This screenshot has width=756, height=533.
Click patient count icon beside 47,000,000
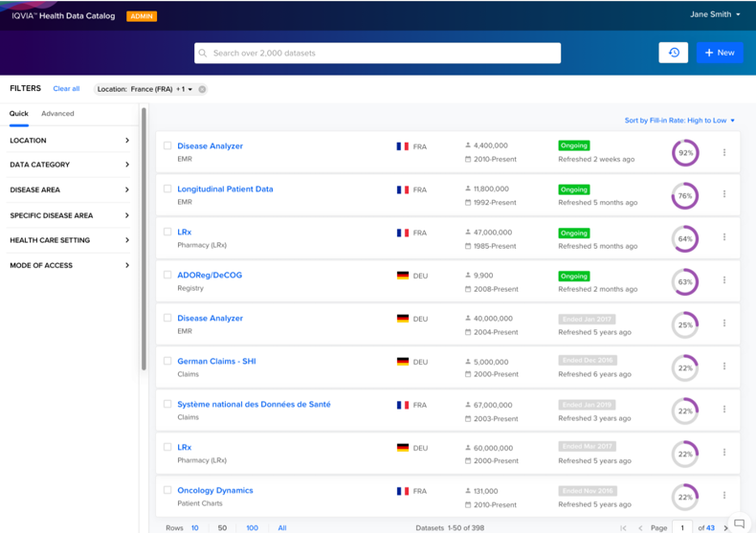point(468,232)
